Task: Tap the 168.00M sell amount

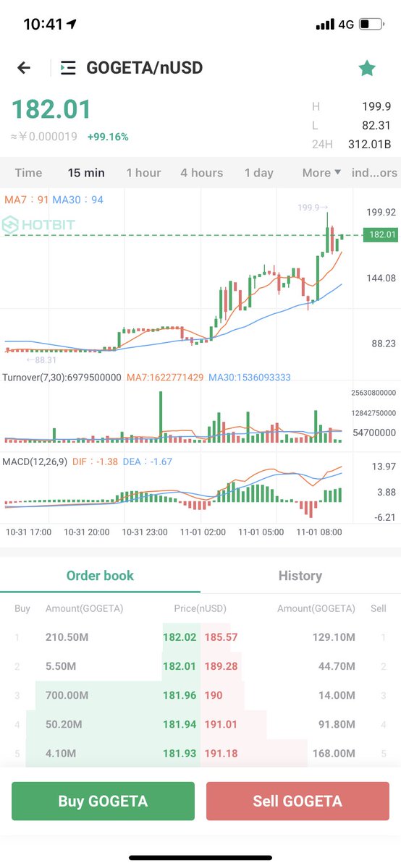Action: tap(333, 753)
